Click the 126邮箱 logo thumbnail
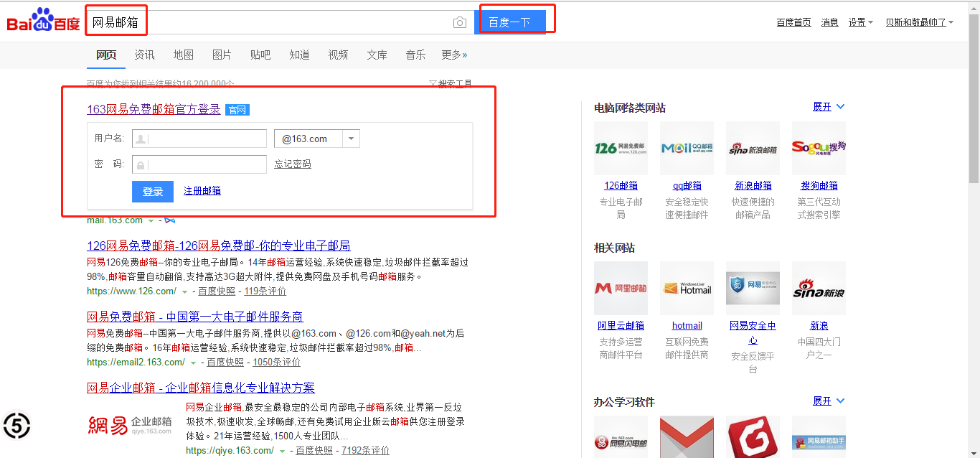The width and height of the screenshot is (980, 458). pyautogui.click(x=621, y=148)
